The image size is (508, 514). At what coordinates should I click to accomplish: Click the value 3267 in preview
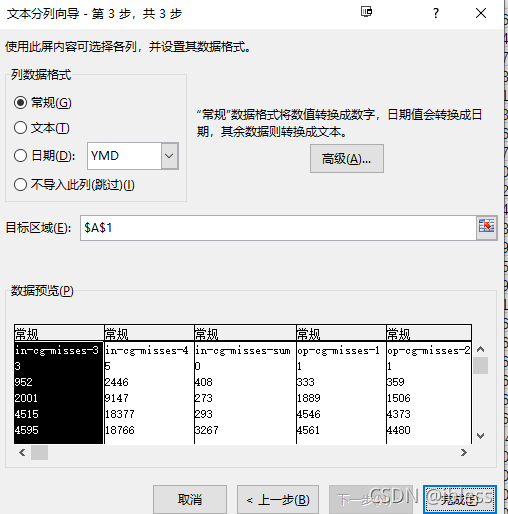coord(207,430)
